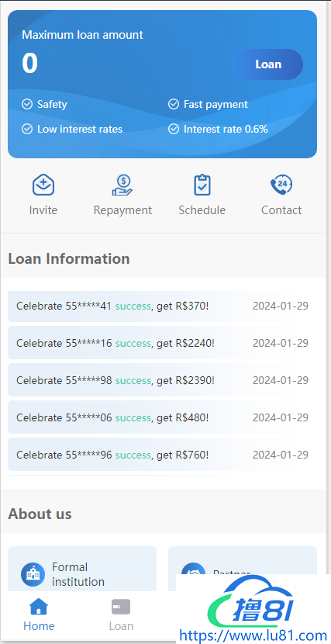Select the R$370 success notification row
The width and height of the screenshot is (331, 644).
click(163, 306)
